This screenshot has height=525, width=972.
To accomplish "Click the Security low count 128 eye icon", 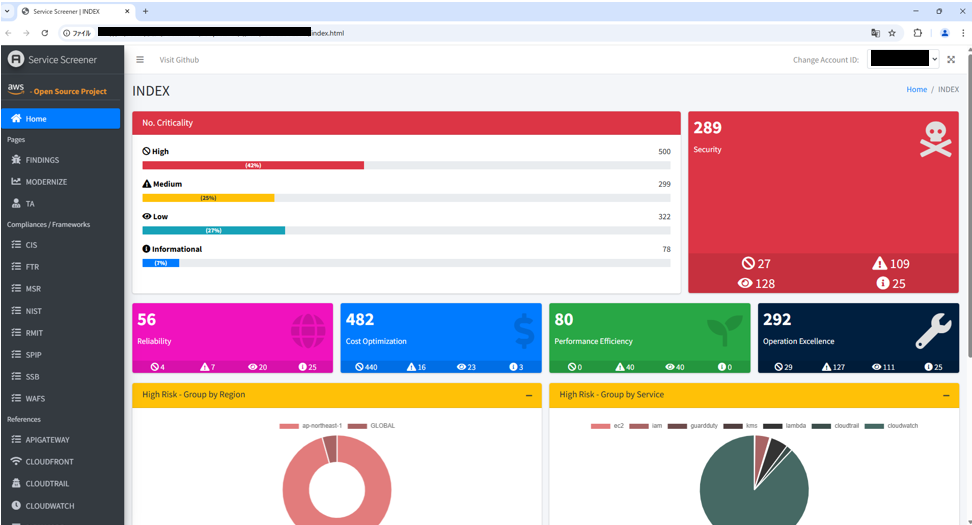I will click(x=744, y=283).
